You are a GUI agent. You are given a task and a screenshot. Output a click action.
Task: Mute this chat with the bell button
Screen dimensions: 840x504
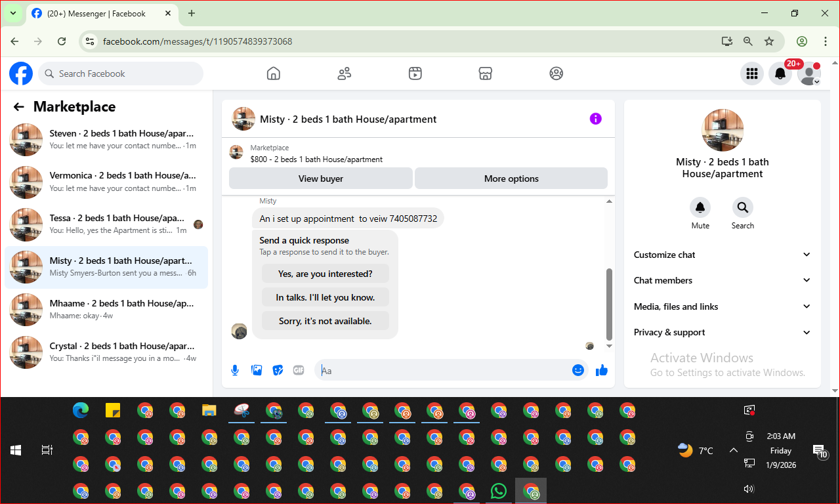point(700,207)
